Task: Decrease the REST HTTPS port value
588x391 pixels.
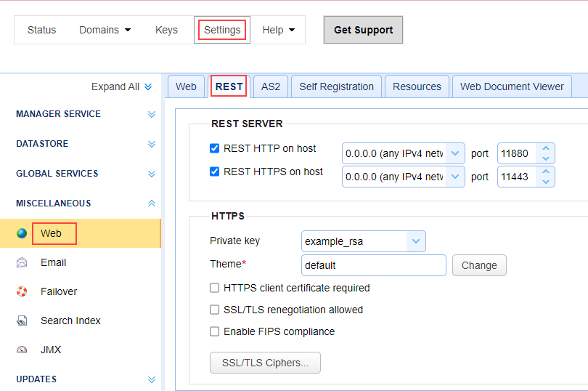Action: click(546, 181)
